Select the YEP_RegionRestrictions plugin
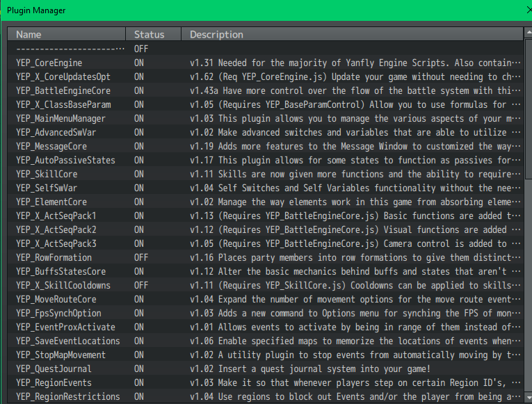 266,396
